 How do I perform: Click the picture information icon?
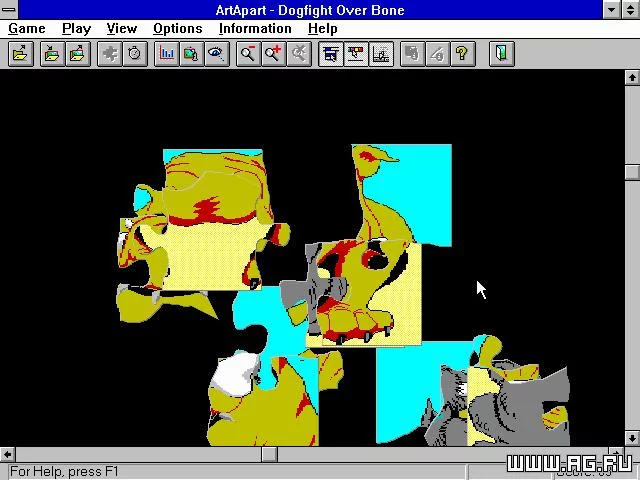point(191,53)
